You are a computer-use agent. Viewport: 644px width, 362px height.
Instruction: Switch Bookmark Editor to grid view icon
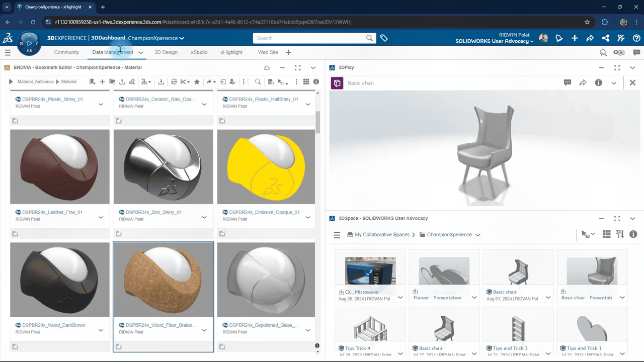pyautogui.click(x=306, y=81)
